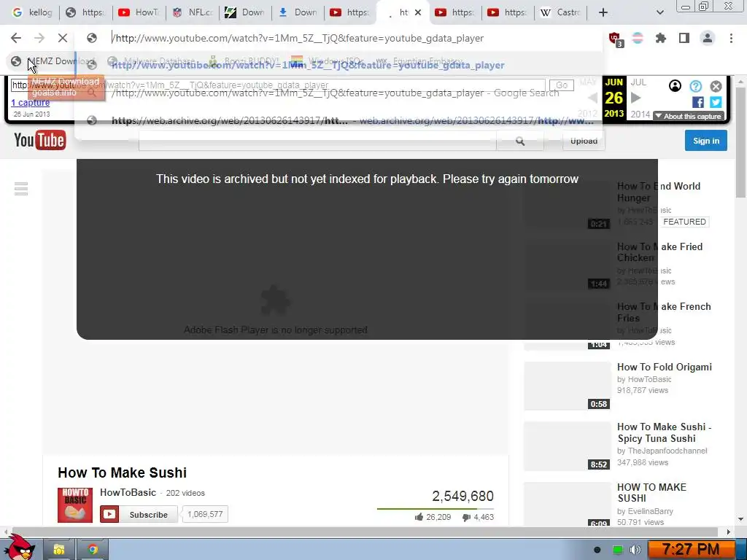The height and width of the screenshot is (560, 747).
Task: Click the thumbs-down dislike icon
Action: tap(466, 517)
